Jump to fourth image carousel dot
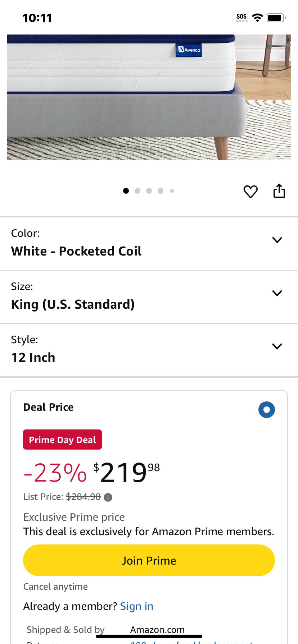The height and width of the screenshot is (644, 298). click(x=161, y=191)
